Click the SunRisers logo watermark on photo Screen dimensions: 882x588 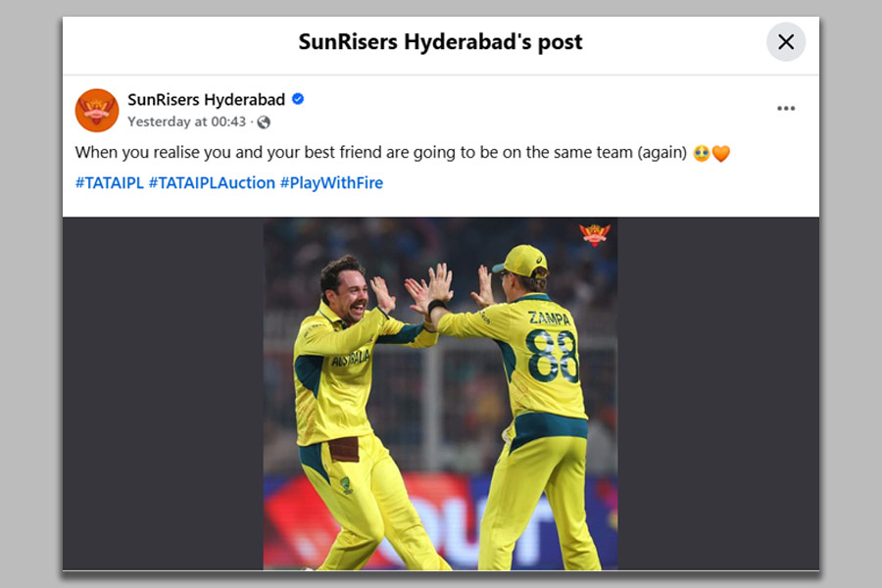[x=594, y=234]
